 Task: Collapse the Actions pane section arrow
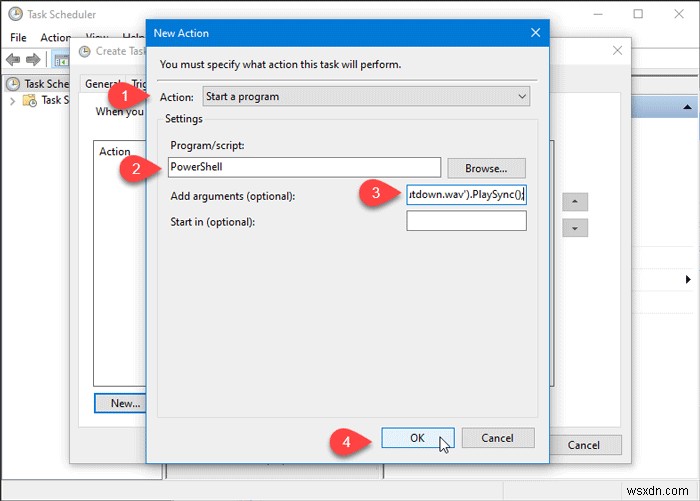coord(688,107)
